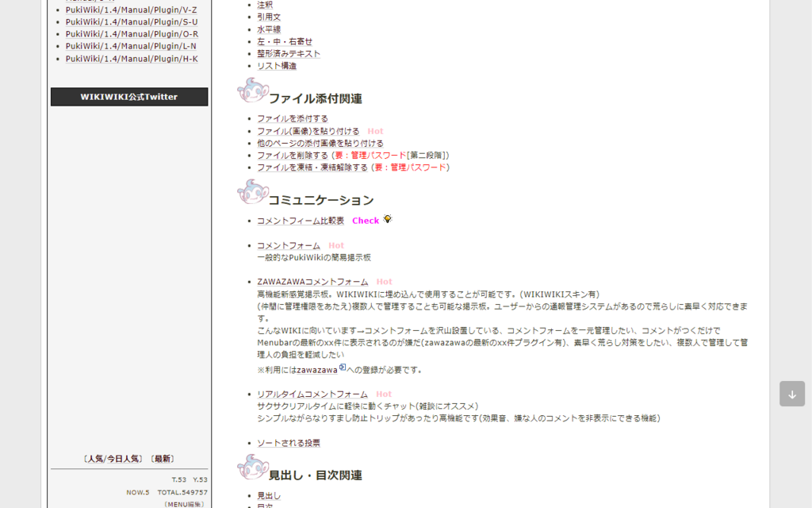Click mascot icon beside コミュニケーション heading

point(253,193)
